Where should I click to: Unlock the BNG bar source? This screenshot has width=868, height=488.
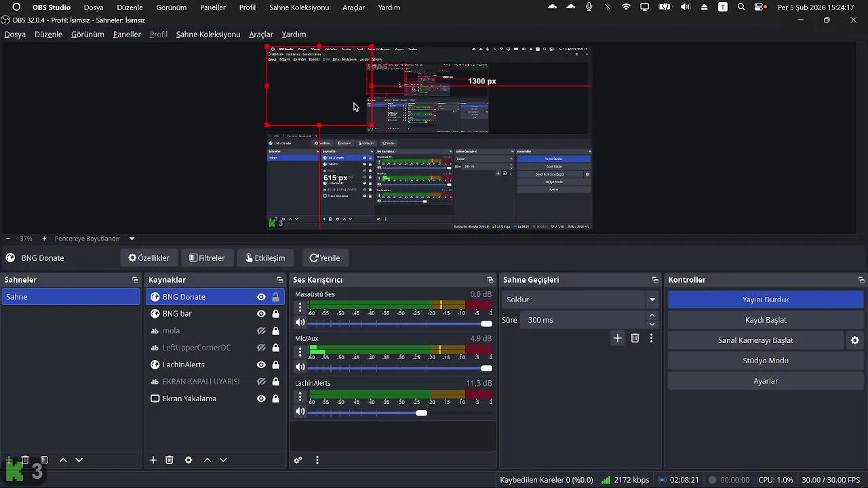pos(276,314)
